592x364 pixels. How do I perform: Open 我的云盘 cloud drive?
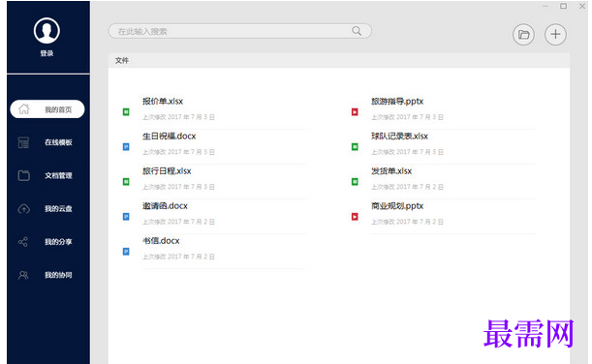pyautogui.click(x=58, y=208)
